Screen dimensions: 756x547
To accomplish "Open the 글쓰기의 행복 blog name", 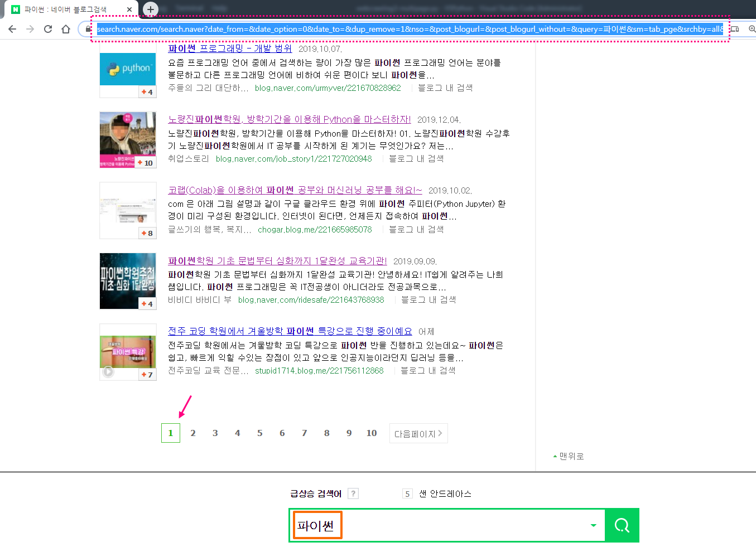I will (x=210, y=230).
